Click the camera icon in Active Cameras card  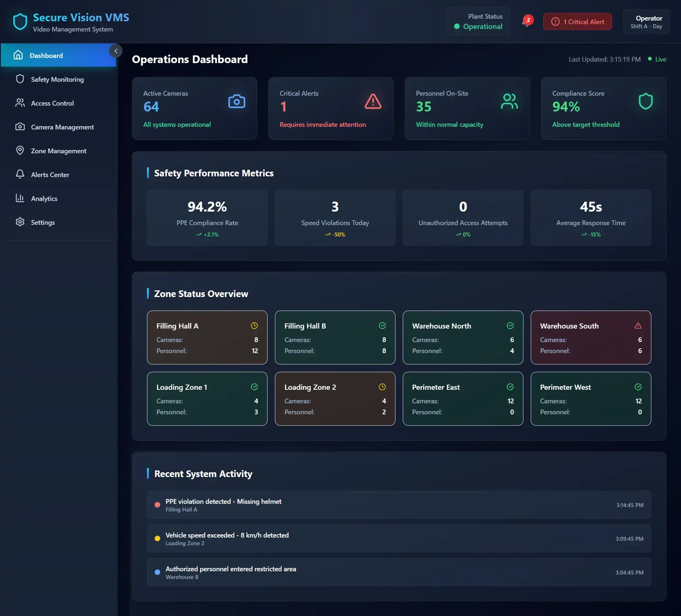[x=236, y=102]
